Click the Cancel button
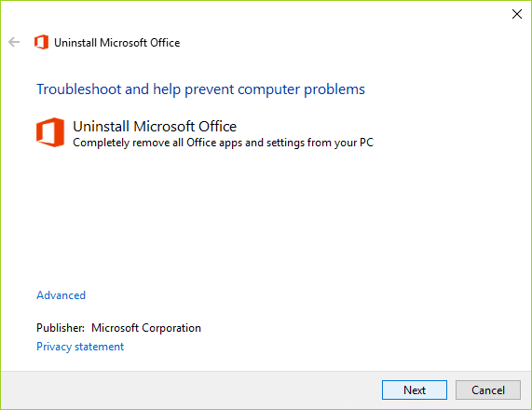 click(x=488, y=390)
